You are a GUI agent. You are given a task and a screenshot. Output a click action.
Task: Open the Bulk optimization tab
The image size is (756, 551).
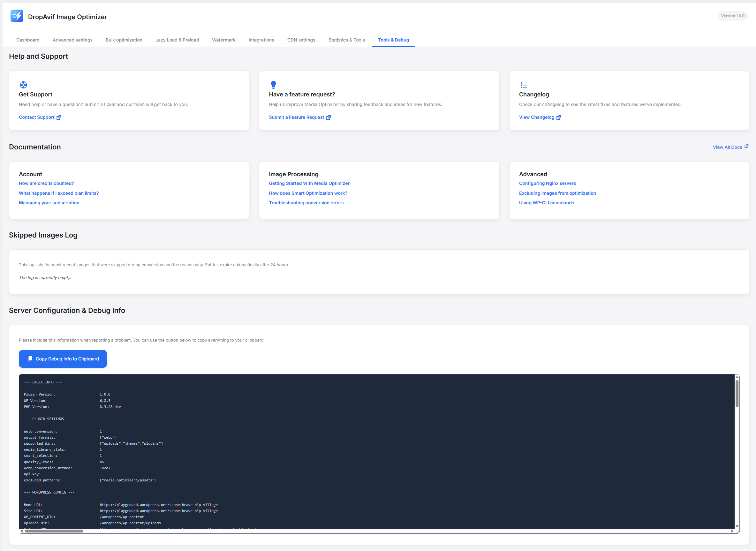pos(124,40)
